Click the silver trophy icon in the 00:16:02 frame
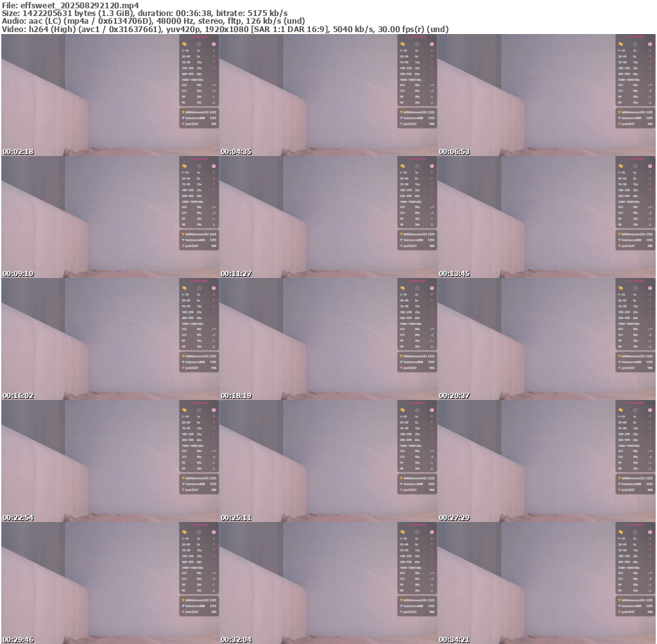This screenshot has width=657, height=644. coord(183,362)
